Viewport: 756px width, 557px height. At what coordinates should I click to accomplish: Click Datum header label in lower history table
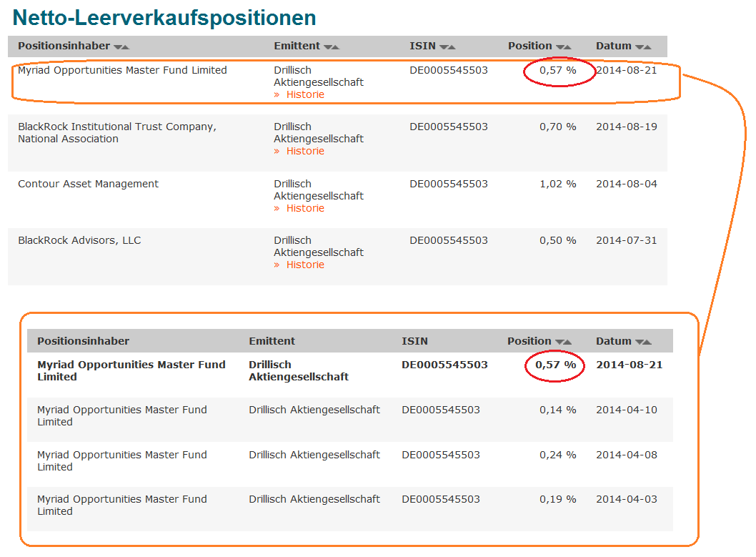point(614,341)
